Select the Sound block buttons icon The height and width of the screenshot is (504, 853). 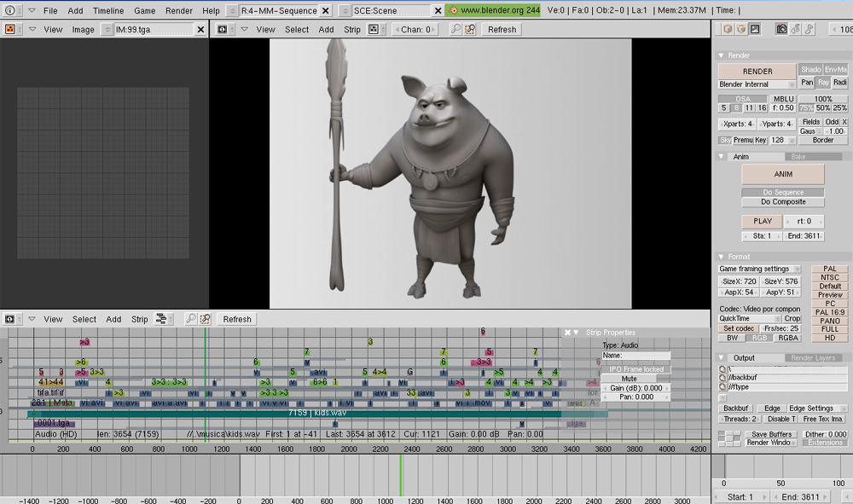click(809, 29)
